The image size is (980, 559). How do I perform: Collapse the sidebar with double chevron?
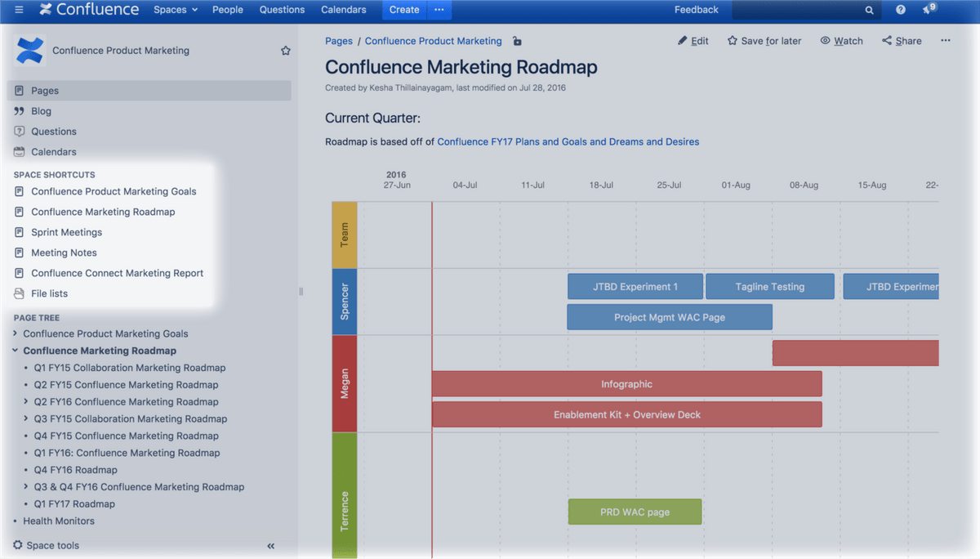click(x=271, y=546)
